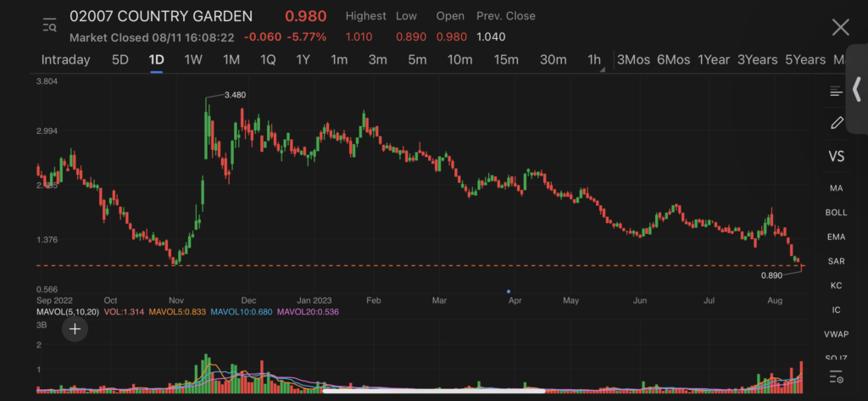Click the 0.890 low price label
This screenshot has width=868, height=401.
click(x=771, y=276)
